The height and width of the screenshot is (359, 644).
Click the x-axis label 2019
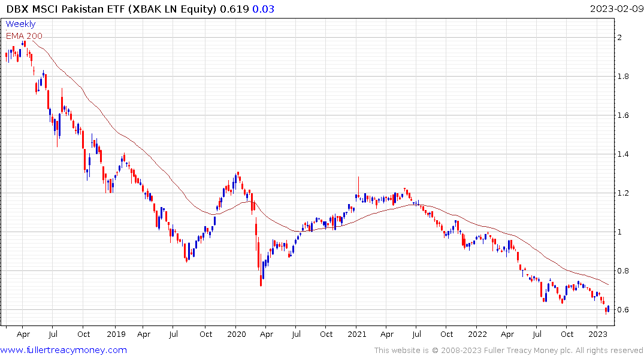pos(116,334)
